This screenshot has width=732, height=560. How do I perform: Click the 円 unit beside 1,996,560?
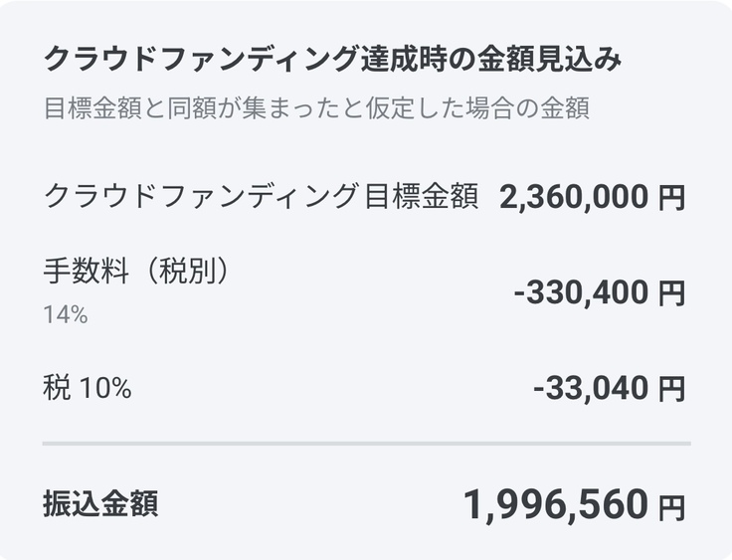click(x=672, y=507)
